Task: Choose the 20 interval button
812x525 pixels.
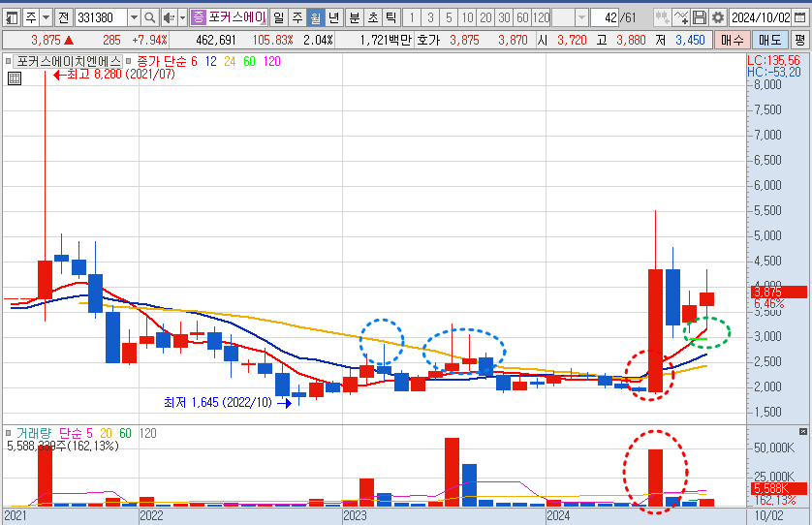Action: (x=485, y=18)
